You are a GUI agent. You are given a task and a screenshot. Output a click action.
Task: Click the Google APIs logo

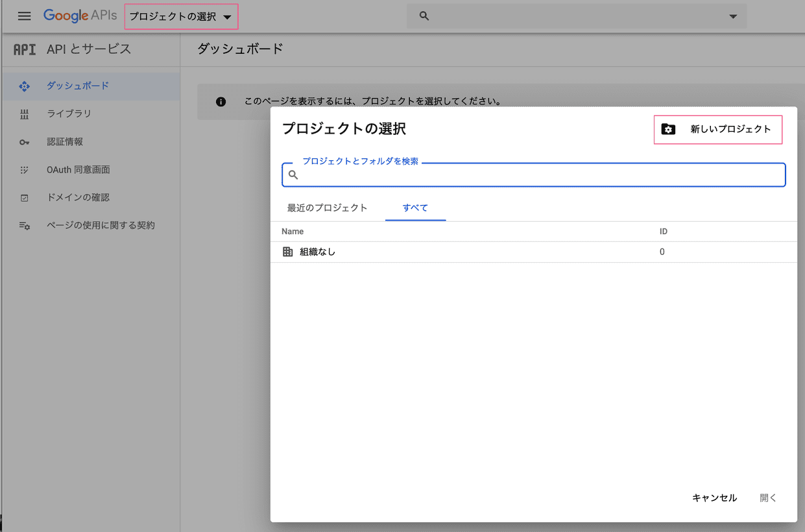79,16
